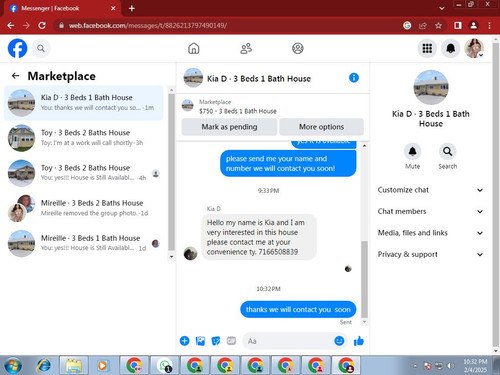500x375 pixels.
Task: Open the account profile picture menu
Action: [x=474, y=49]
